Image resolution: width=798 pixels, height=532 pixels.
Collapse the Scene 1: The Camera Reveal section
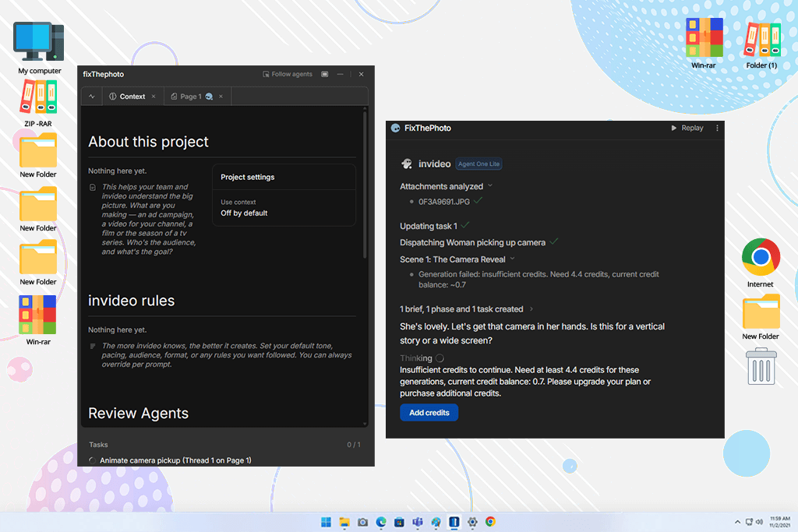pyautogui.click(x=513, y=259)
